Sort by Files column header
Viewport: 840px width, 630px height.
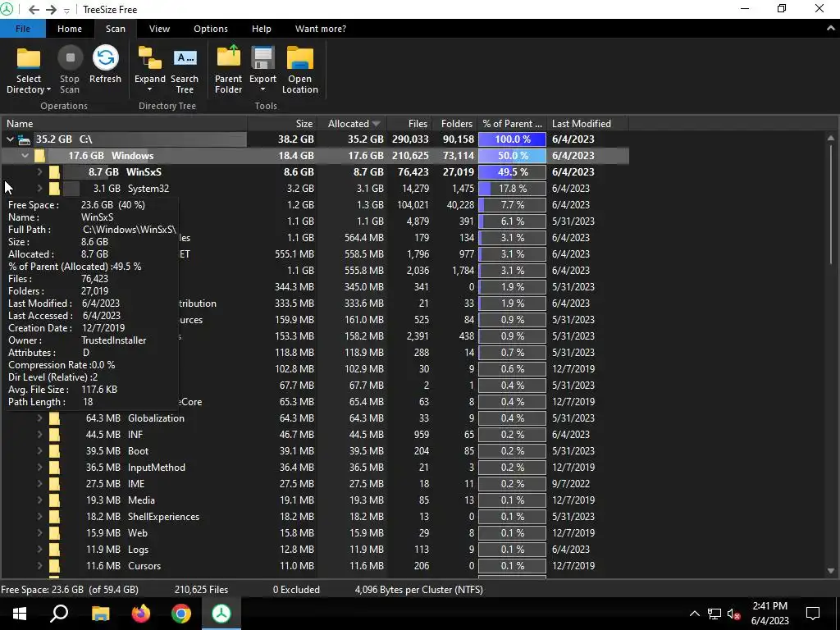click(x=409, y=124)
